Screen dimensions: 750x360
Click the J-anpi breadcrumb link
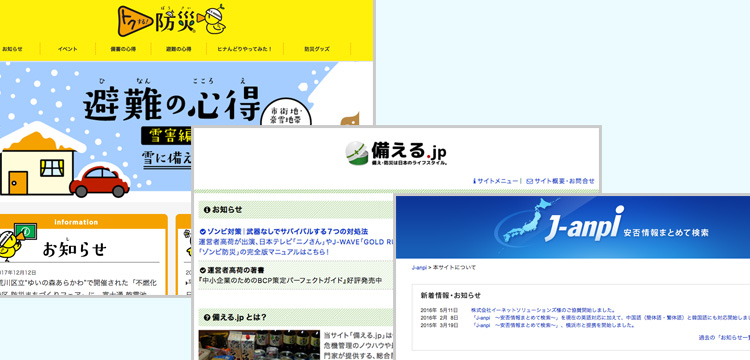pos(419,267)
